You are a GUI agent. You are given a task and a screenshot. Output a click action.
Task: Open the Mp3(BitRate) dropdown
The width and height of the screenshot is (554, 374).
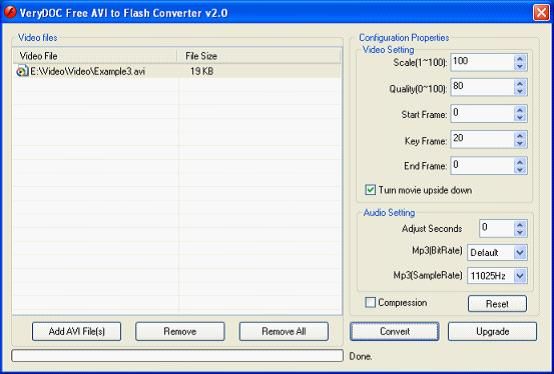(x=520, y=253)
